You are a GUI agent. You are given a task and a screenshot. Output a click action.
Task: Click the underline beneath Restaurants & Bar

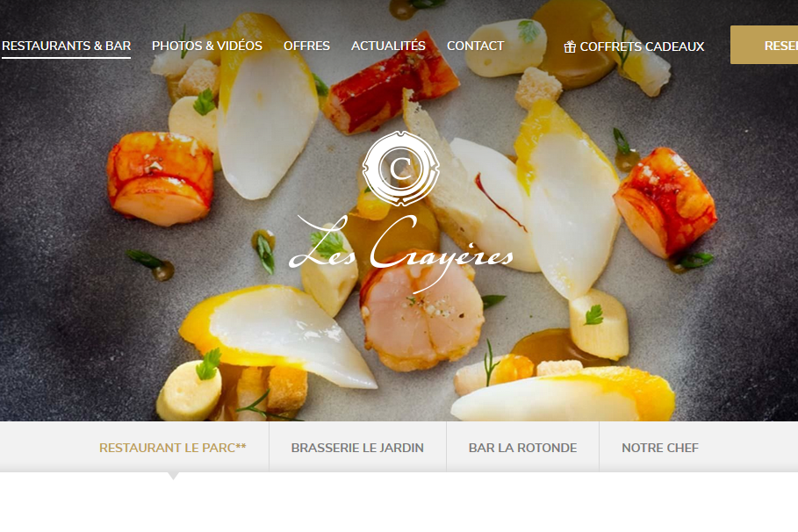click(66, 58)
